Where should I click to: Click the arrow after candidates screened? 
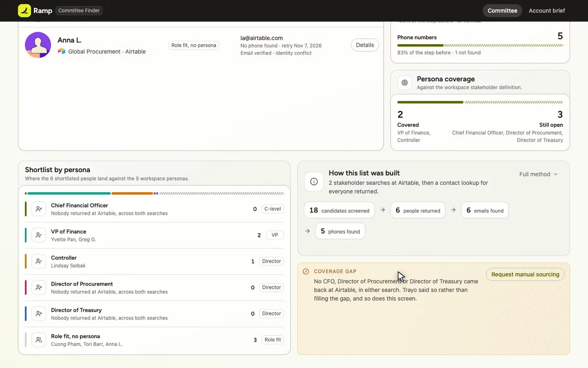[383, 210]
